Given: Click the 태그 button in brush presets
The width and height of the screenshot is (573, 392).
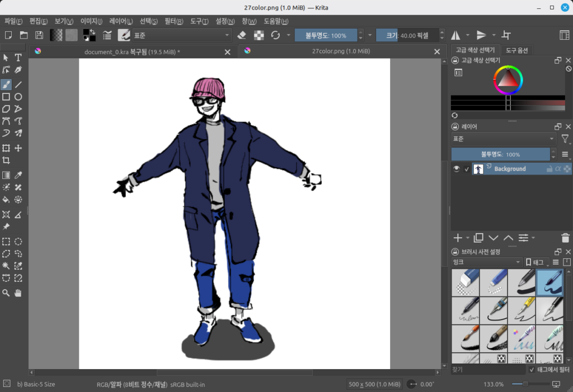Looking at the screenshot, I should click(536, 262).
